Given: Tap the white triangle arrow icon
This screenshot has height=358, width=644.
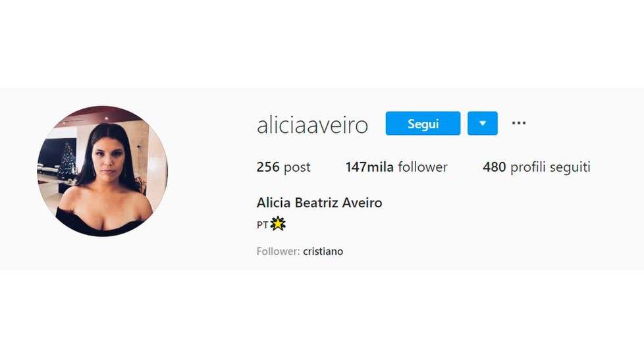Looking at the screenshot, I should (x=483, y=123).
